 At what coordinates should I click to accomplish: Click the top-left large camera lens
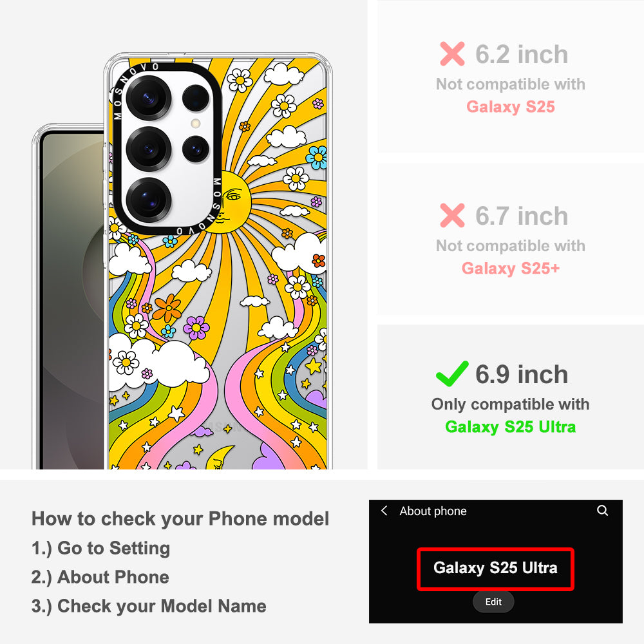148,98
